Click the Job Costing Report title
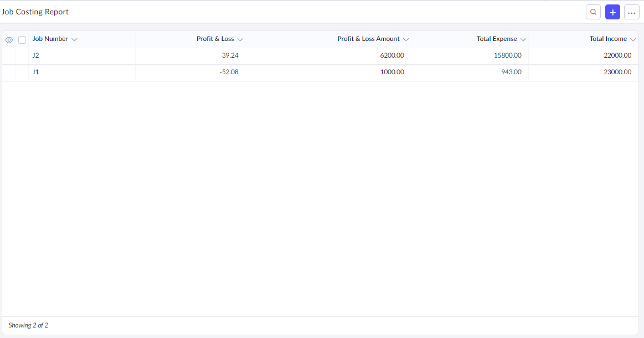The image size is (644, 338). (35, 12)
